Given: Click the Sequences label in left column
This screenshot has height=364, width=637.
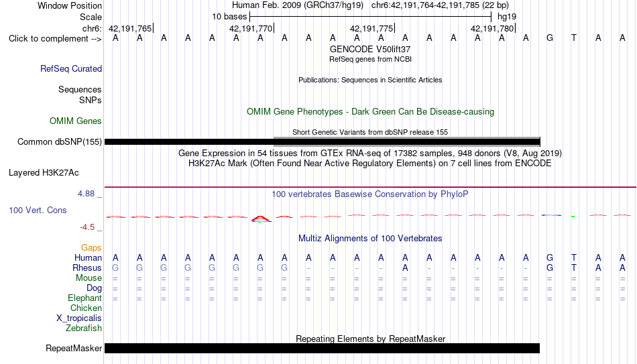Looking at the screenshot, I should pyautogui.click(x=80, y=89).
